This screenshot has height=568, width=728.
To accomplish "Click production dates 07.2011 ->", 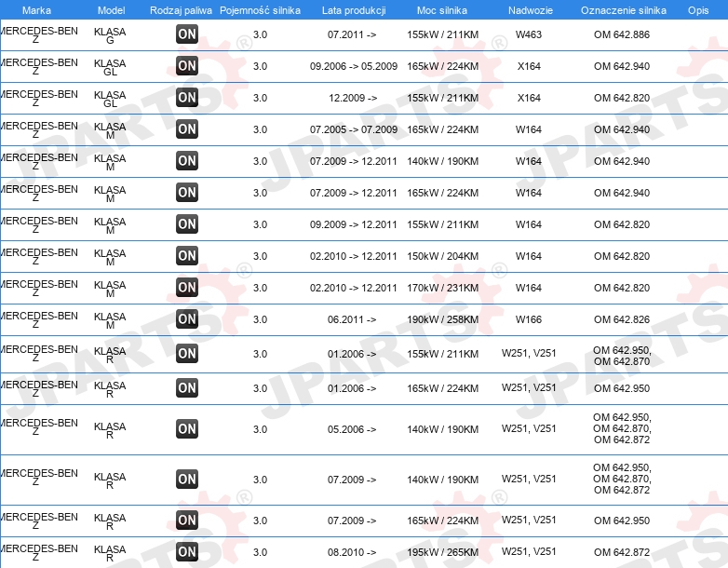I will (x=352, y=34).
